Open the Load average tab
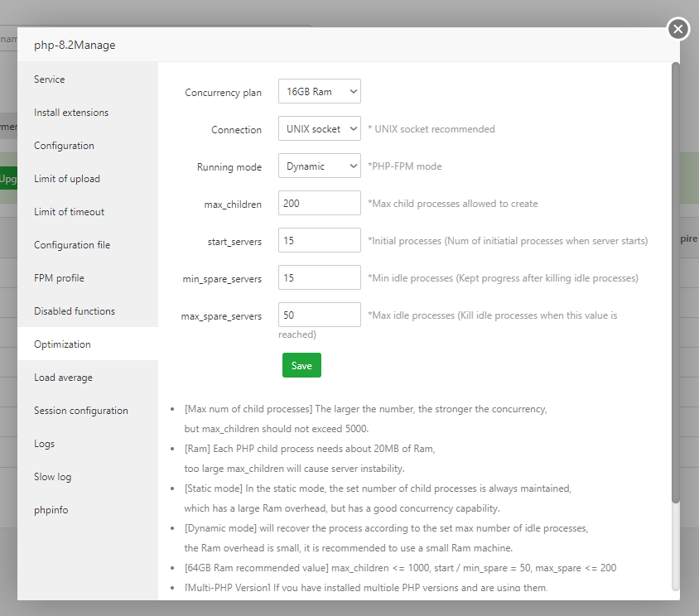 (63, 378)
